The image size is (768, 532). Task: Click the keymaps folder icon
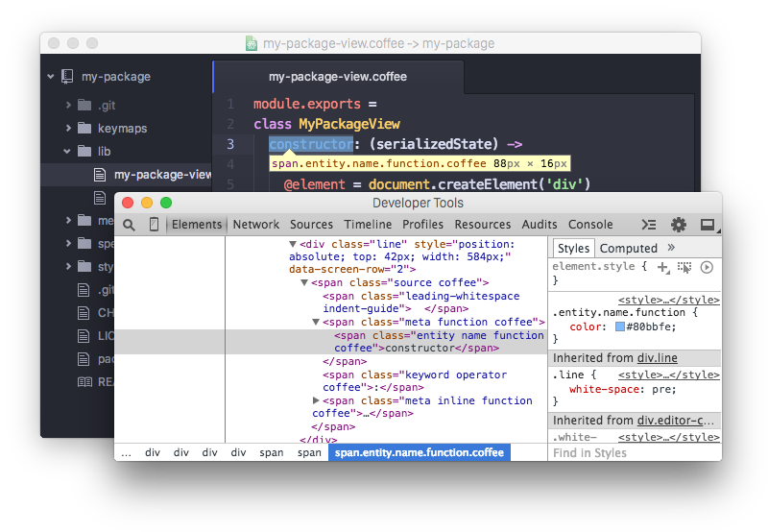click(84, 128)
